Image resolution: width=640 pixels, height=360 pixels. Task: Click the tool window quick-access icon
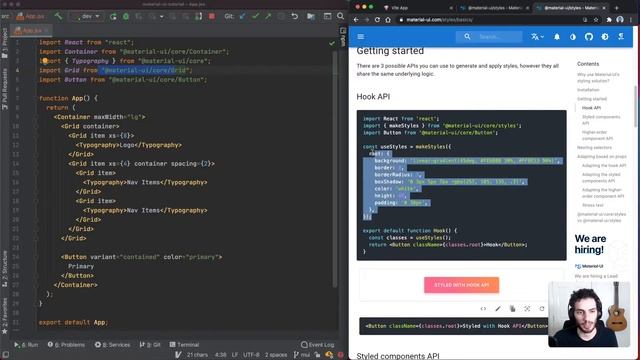point(5,355)
